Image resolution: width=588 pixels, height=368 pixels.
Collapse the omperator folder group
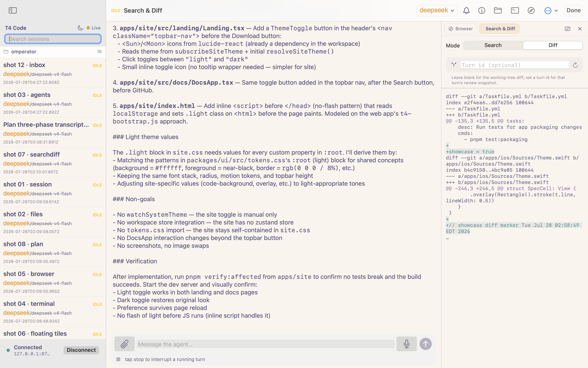click(53, 52)
